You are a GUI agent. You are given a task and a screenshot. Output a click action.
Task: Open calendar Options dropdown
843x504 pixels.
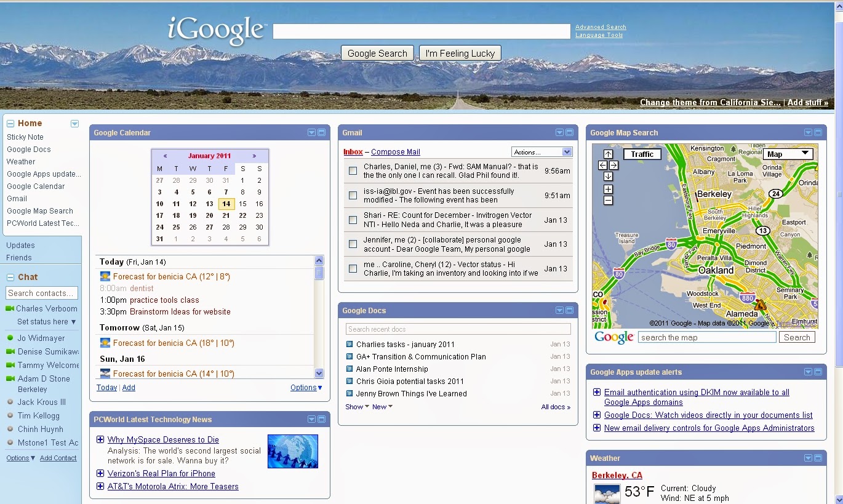point(306,388)
